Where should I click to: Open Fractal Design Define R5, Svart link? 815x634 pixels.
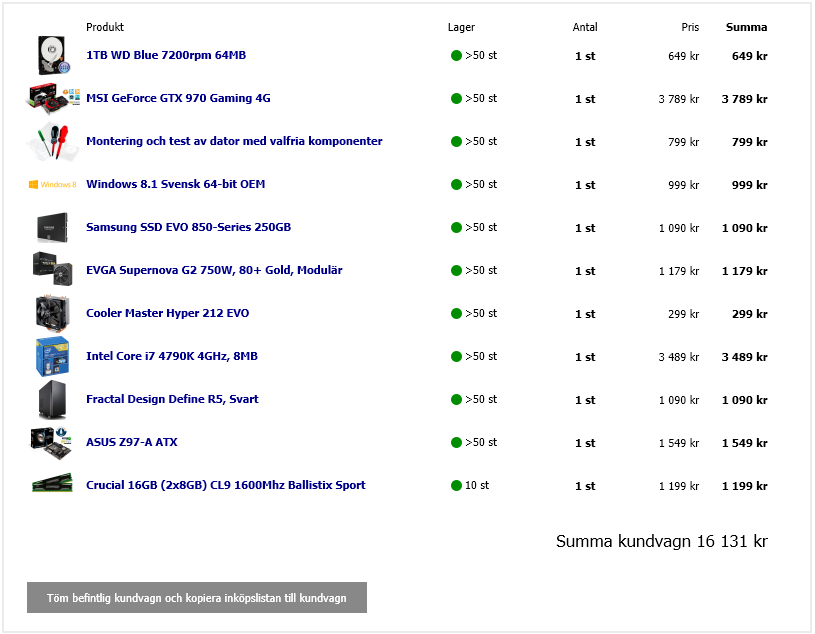(x=172, y=399)
